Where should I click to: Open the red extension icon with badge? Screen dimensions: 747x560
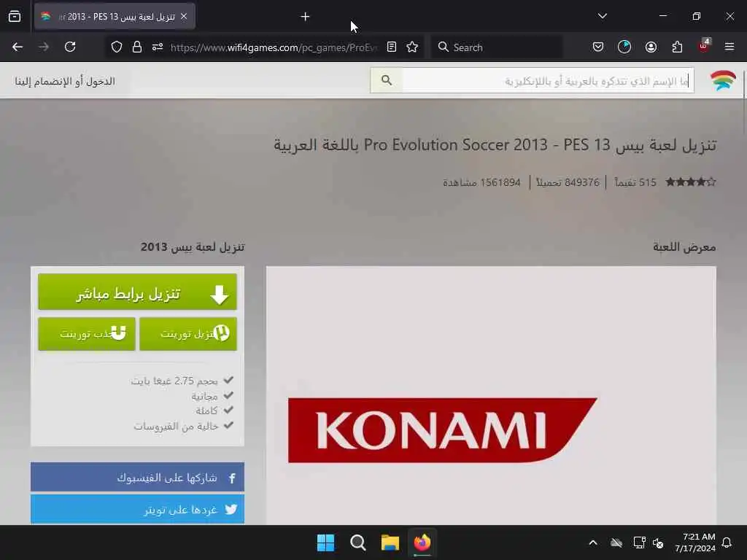(x=704, y=46)
